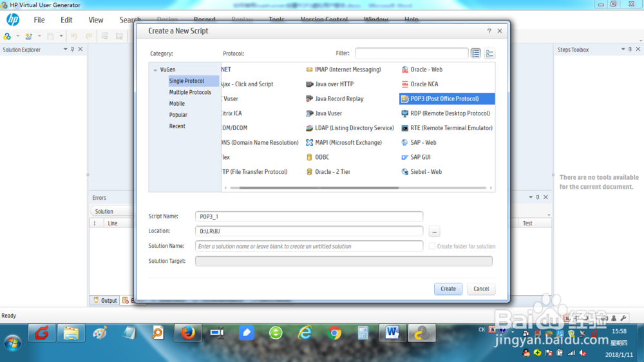
Task: Enable Create folder for solution checkbox
Action: pyautogui.click(x=432, y=246)
